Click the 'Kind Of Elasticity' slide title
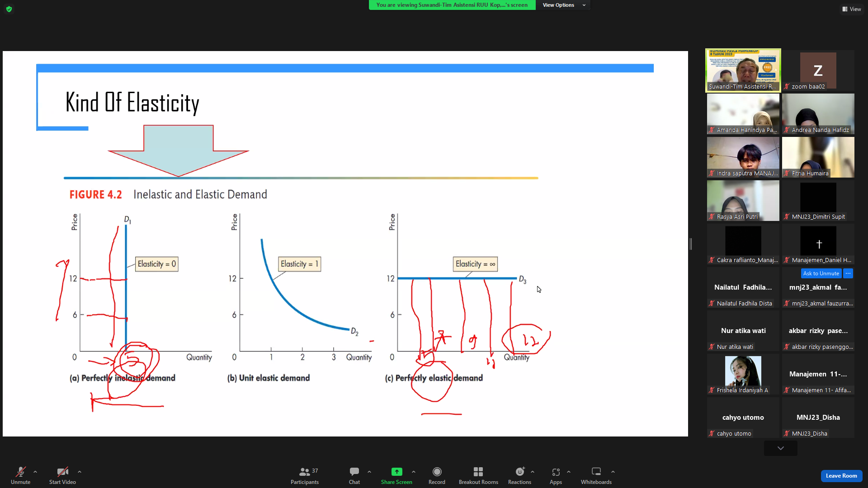Viewport: 868px width, 488px height. (132, 102)
